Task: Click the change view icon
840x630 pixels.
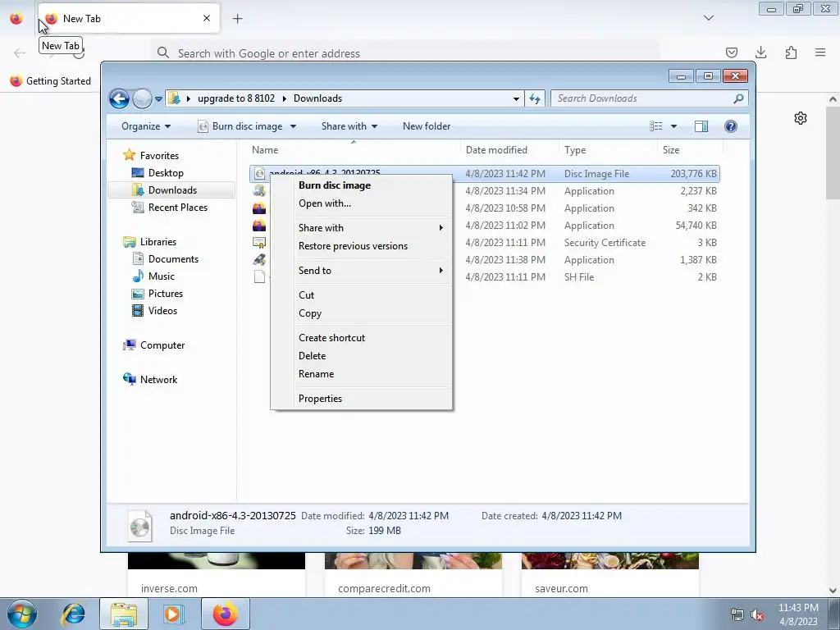Action: [x=655, y=126]
